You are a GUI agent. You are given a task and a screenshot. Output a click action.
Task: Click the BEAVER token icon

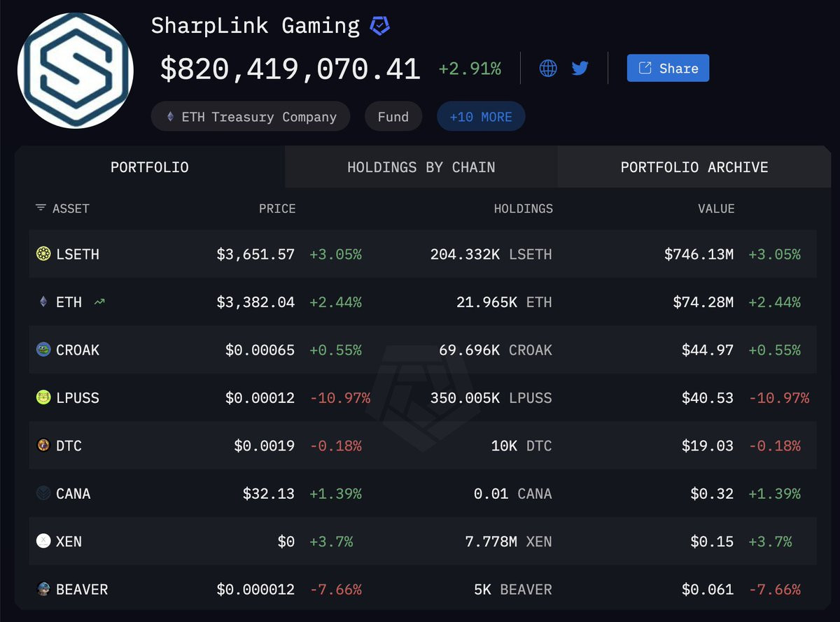point(43,589)
